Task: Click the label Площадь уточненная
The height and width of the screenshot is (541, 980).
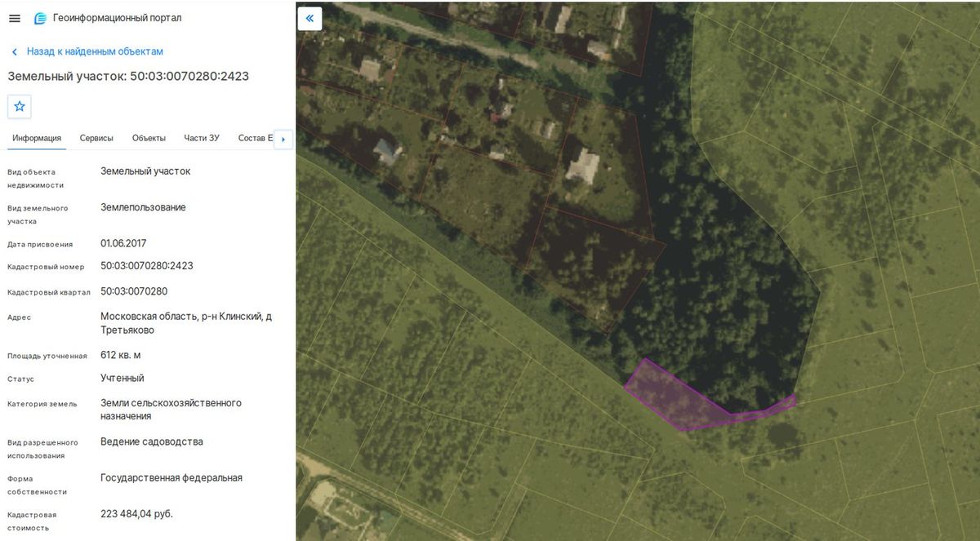Action: [47, 357]
